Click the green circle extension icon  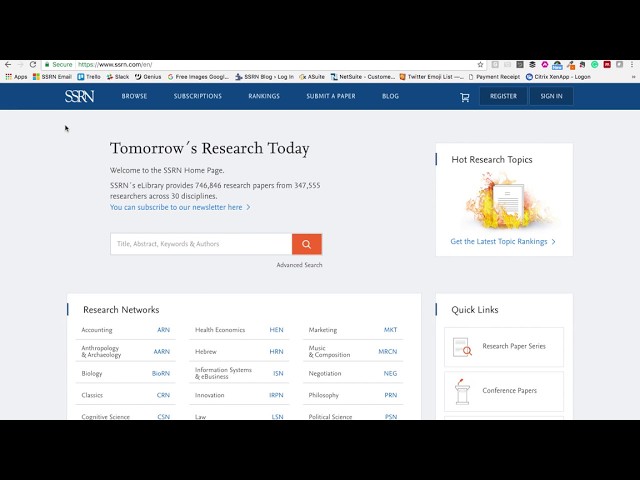[595, 64]
